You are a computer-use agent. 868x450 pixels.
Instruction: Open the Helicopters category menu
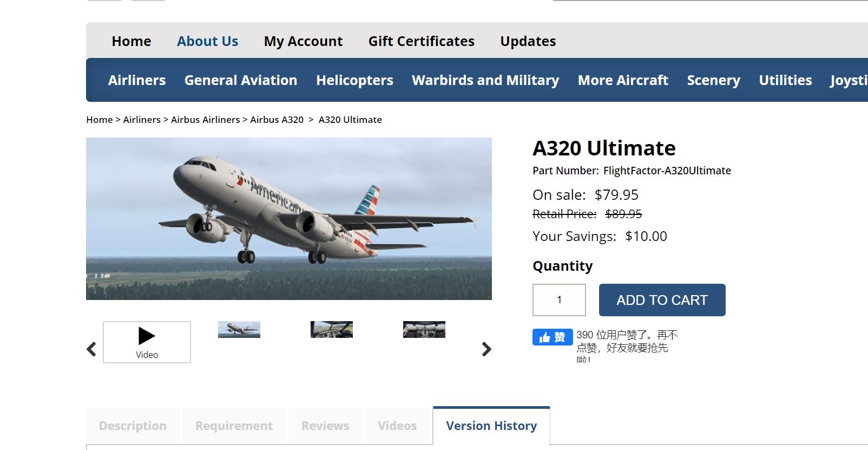(354, 80)
